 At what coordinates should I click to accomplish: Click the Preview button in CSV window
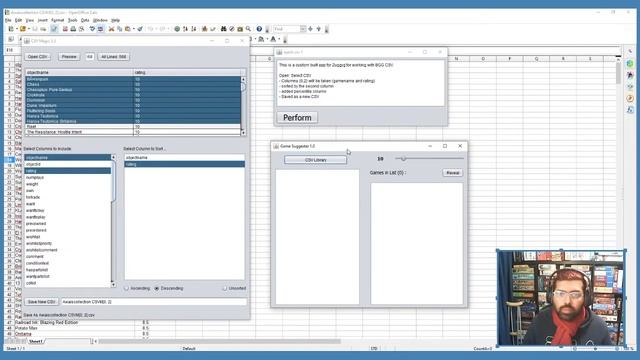(69, 57)
